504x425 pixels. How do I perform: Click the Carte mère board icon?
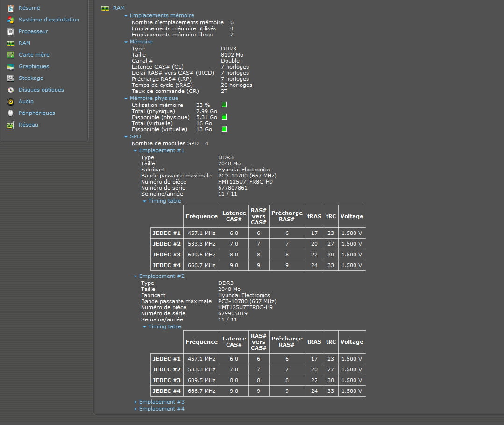10,55
